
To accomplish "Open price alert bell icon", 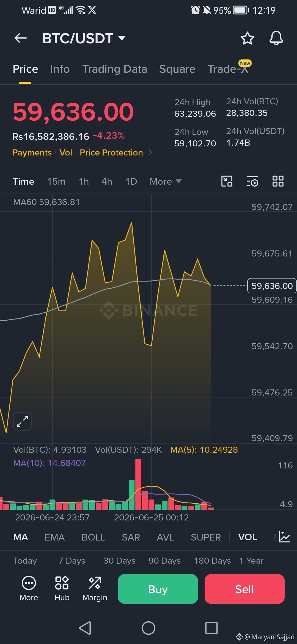I will [x=276, y=38].
